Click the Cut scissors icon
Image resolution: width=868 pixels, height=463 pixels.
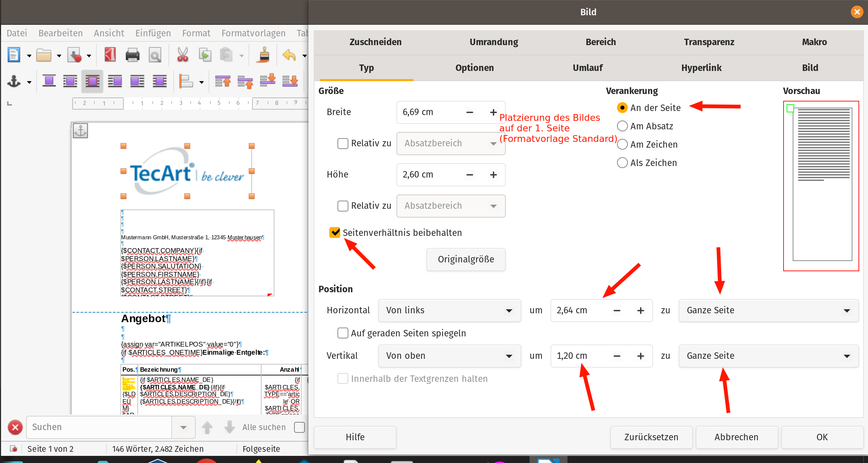(182, 55)
